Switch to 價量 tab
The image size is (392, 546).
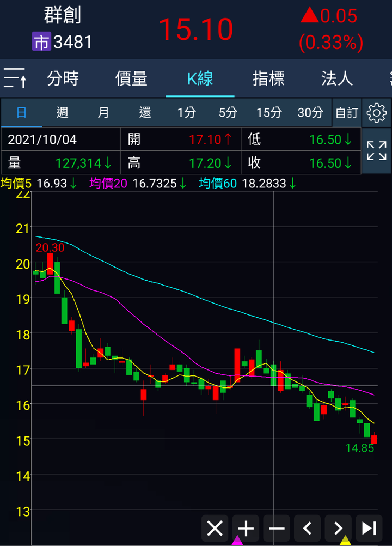(131, 78)
